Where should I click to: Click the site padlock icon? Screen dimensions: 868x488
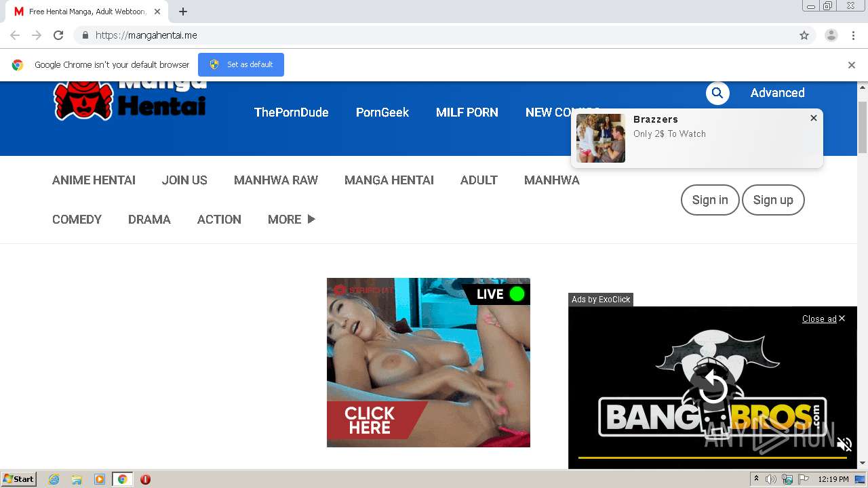pyautogui.click(x=85, y=35)
